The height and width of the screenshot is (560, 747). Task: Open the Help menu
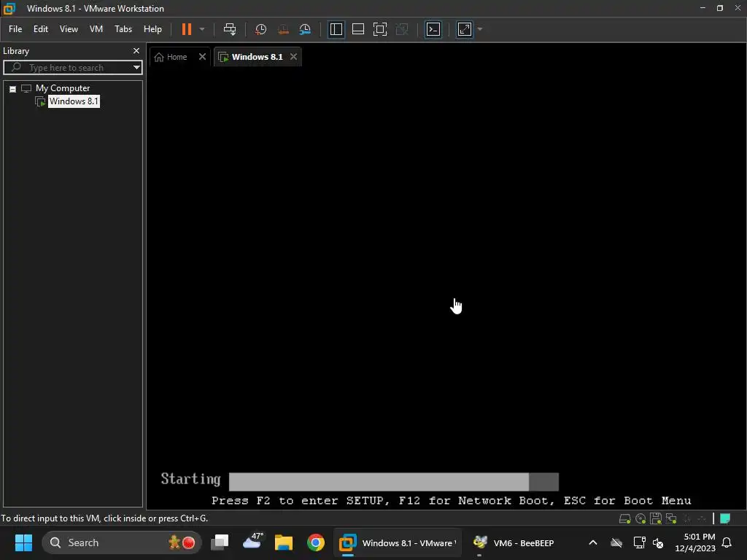click(x=152, y=29)
